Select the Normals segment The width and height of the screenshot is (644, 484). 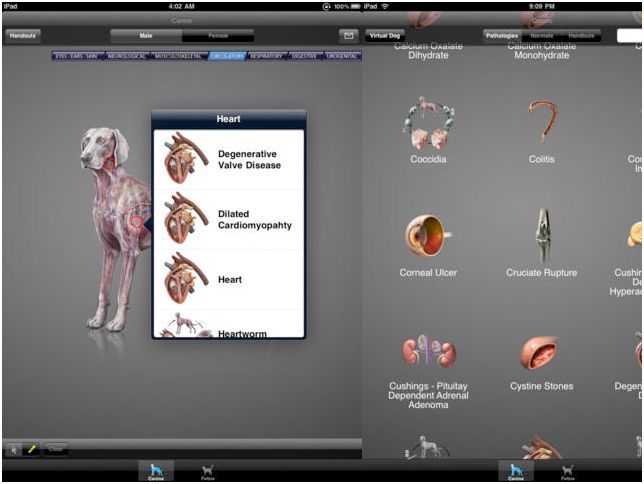pyautogui.click(x=542, y=36)
